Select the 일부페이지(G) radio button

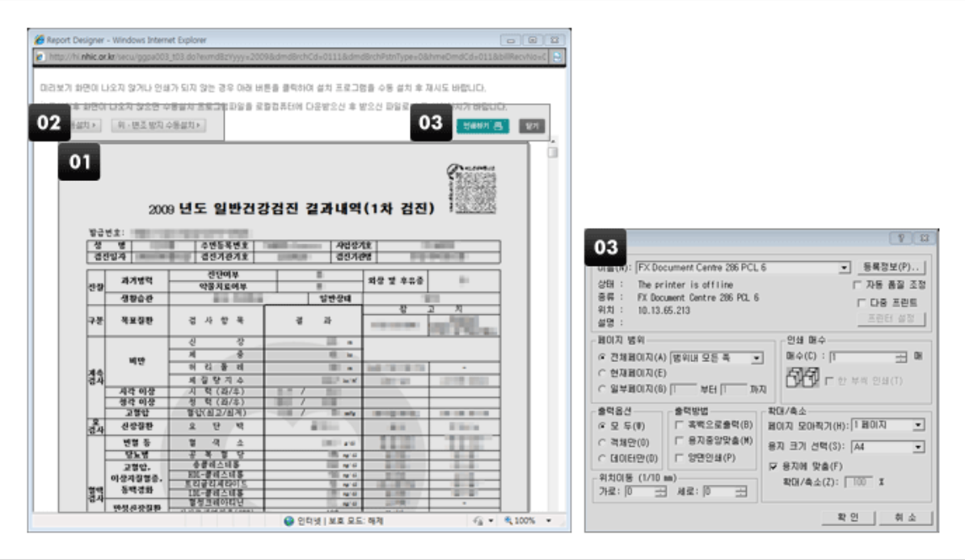602,389
